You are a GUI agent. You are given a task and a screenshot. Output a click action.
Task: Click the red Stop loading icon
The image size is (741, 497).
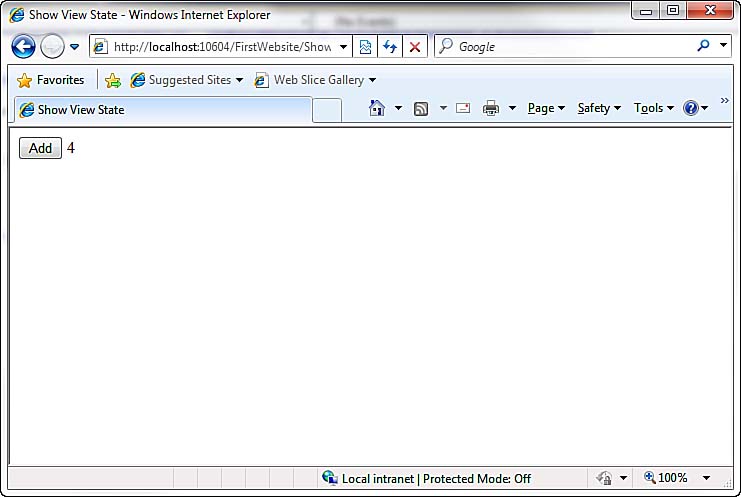[415, 47]
